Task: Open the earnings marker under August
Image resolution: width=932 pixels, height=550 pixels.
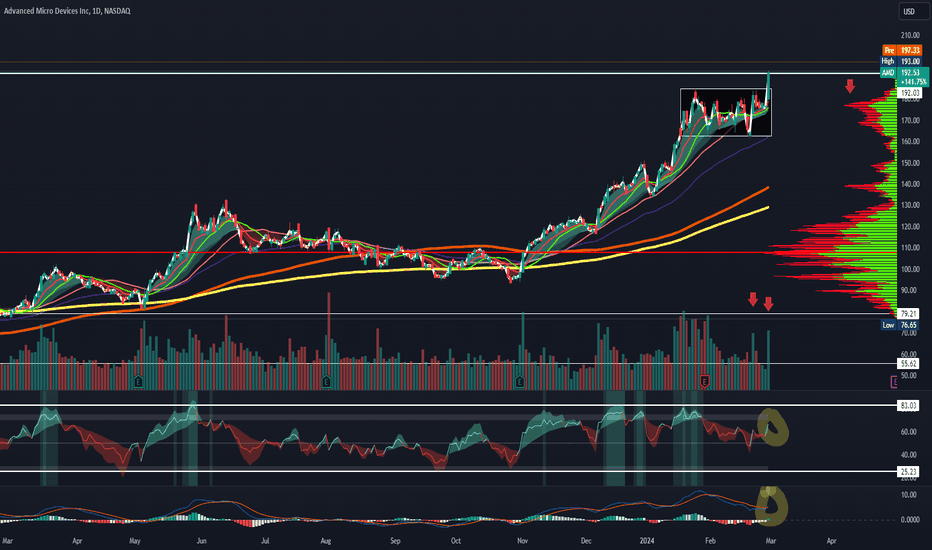Action: tap(326, 381)
